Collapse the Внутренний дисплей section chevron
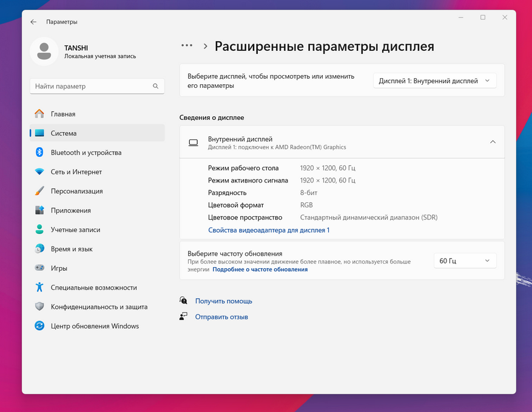This screenshot has height=412, width=532. 493,142
